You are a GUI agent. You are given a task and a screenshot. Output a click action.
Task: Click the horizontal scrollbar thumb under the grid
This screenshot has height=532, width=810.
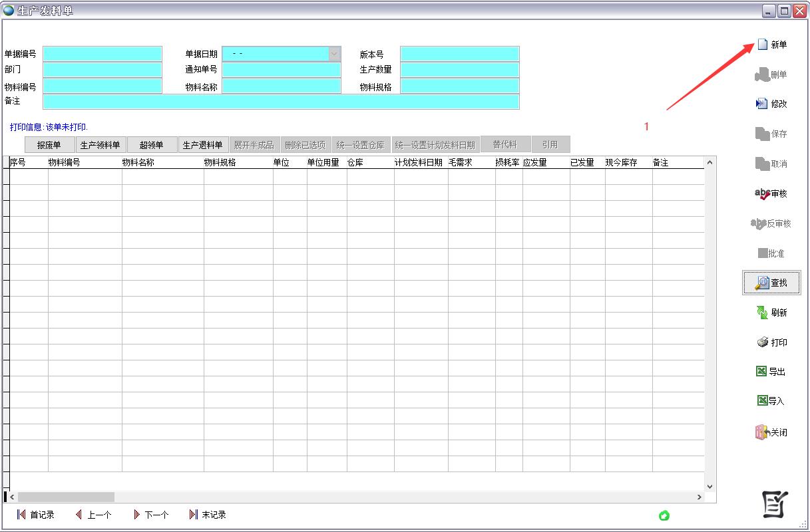click(x=66, y=497)
